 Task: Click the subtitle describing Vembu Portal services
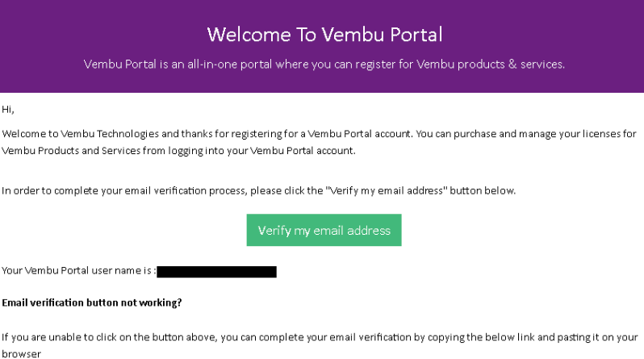324,65
